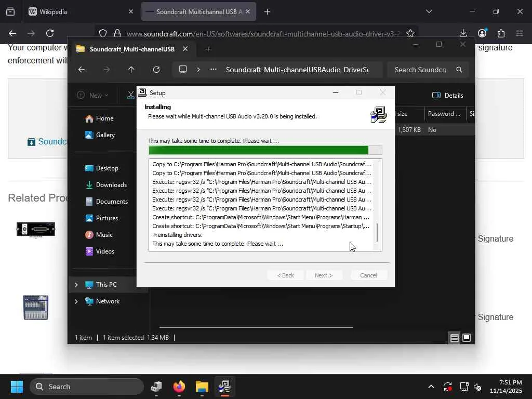532x399 pixels.
Task: Show hidden system tray icons
Action: coord(431,387)
